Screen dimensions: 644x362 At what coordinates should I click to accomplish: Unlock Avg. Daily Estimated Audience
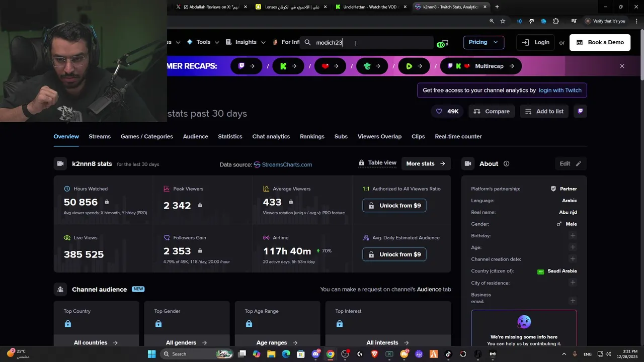pyautogui.click(x=394, y=254)
